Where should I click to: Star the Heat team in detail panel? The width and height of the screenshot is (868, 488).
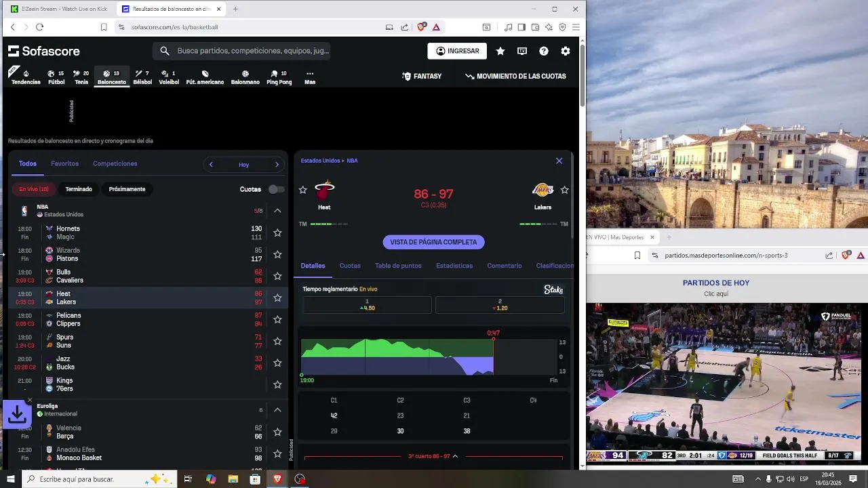click(x=303, y=190)
